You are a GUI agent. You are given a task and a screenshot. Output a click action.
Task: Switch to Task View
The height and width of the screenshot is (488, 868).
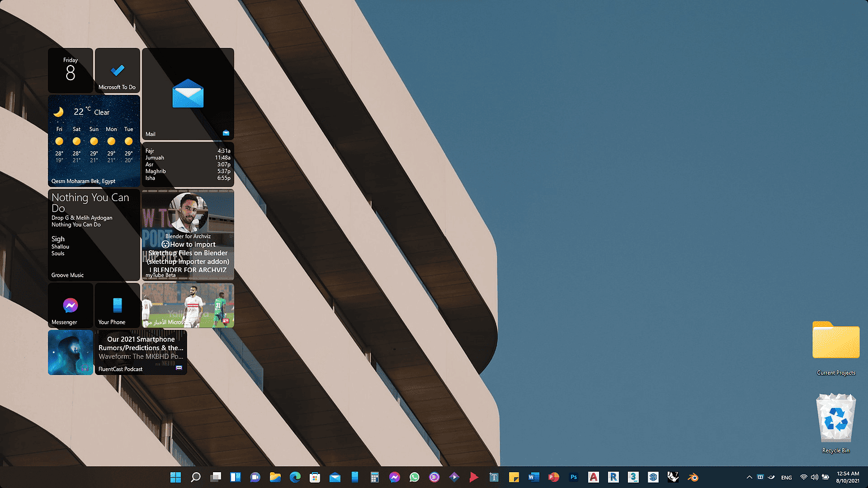coord(215,477)
